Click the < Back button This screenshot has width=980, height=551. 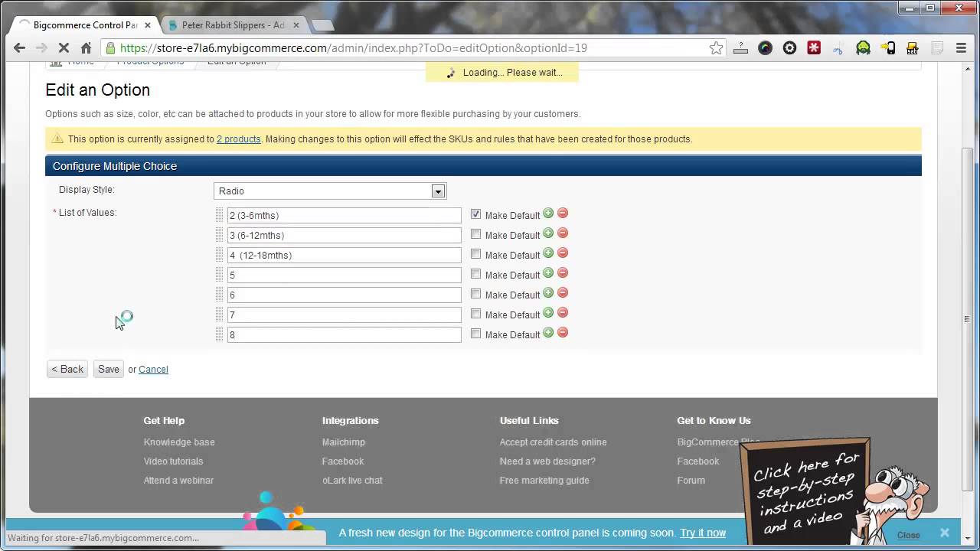tap(67, 369)
